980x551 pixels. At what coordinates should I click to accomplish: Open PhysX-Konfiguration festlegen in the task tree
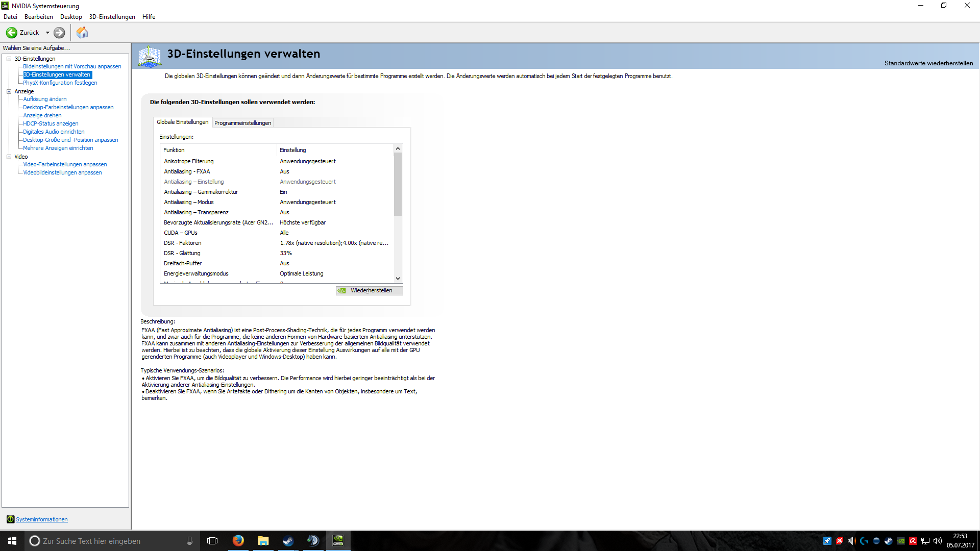[x=60, y=83]
